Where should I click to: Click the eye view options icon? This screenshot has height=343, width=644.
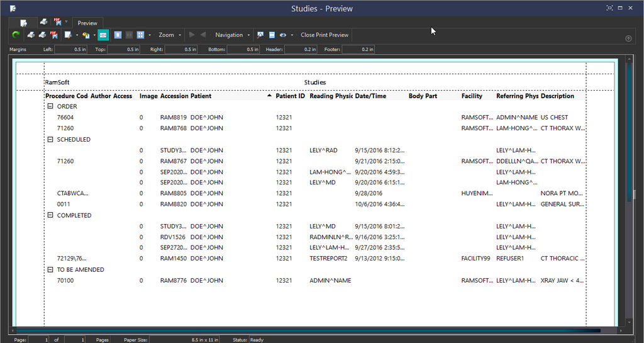[283, 35]
